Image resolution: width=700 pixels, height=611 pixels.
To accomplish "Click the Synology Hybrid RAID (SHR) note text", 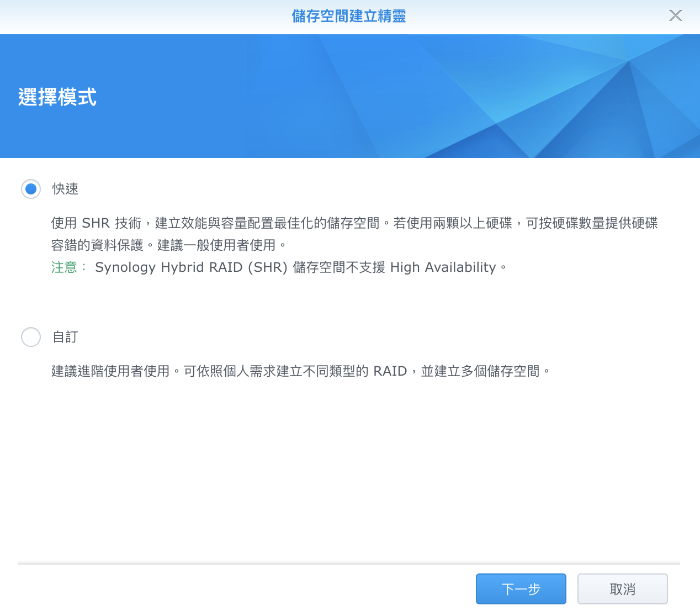I will tap(191, 267).
